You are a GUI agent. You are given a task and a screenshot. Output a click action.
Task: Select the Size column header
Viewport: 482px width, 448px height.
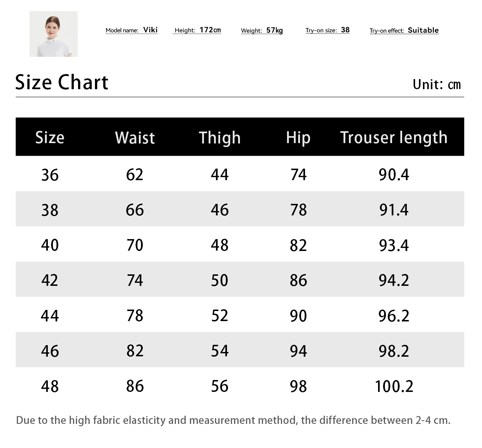click(50, 137)
